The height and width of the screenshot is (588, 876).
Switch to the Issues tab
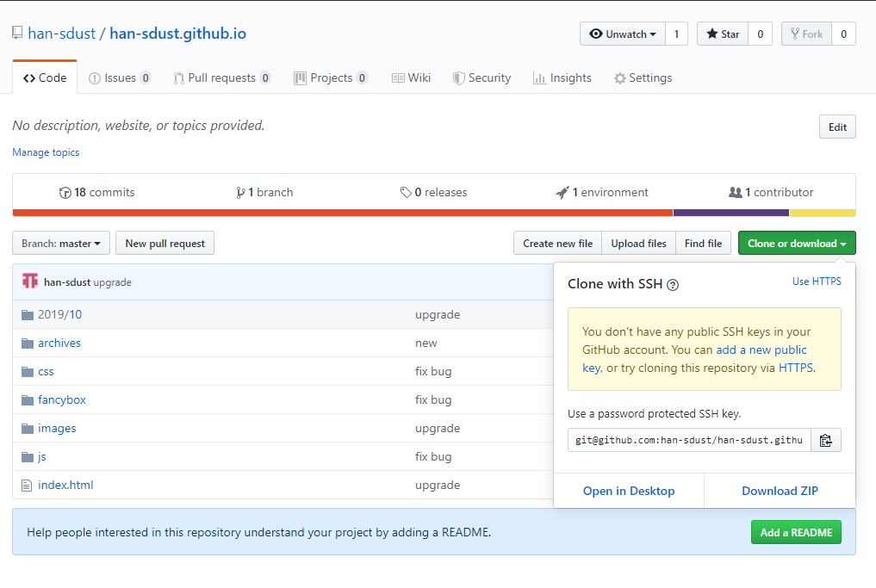120,77
